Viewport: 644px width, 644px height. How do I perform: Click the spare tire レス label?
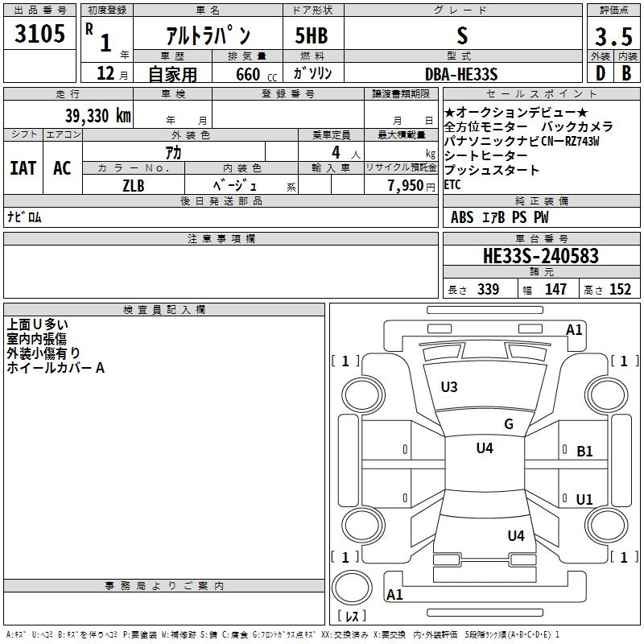tap(352, 616)
